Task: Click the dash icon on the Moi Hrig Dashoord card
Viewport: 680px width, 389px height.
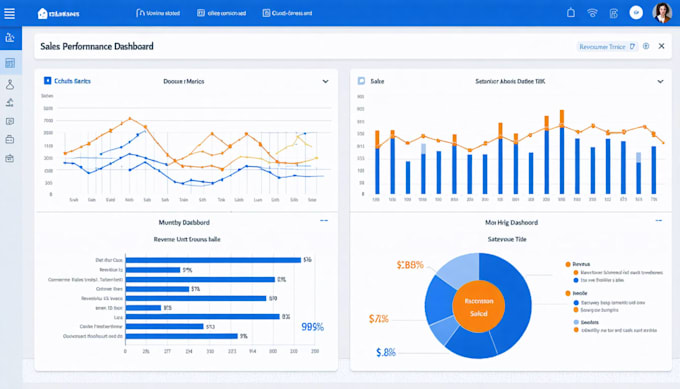Action: (659, 221)
